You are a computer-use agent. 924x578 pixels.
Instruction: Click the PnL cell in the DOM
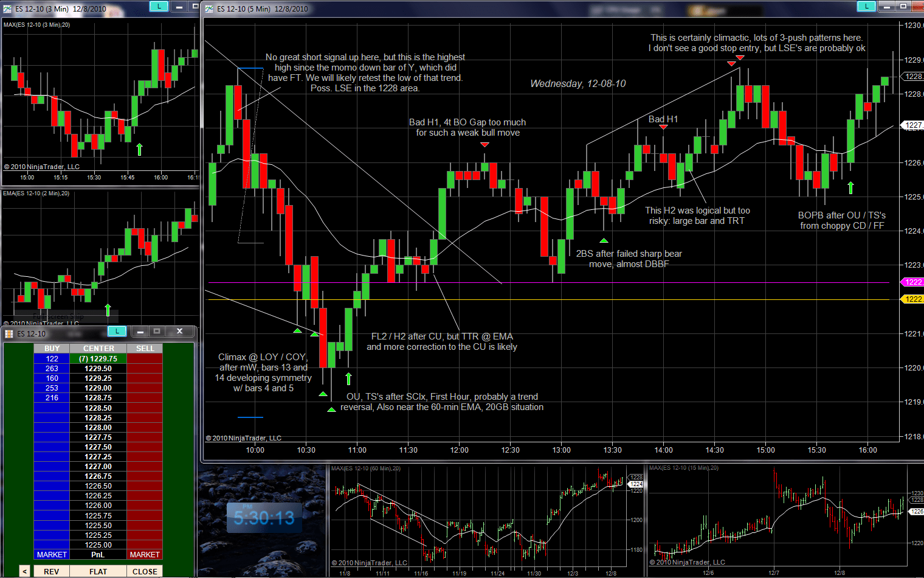(98, 555)
